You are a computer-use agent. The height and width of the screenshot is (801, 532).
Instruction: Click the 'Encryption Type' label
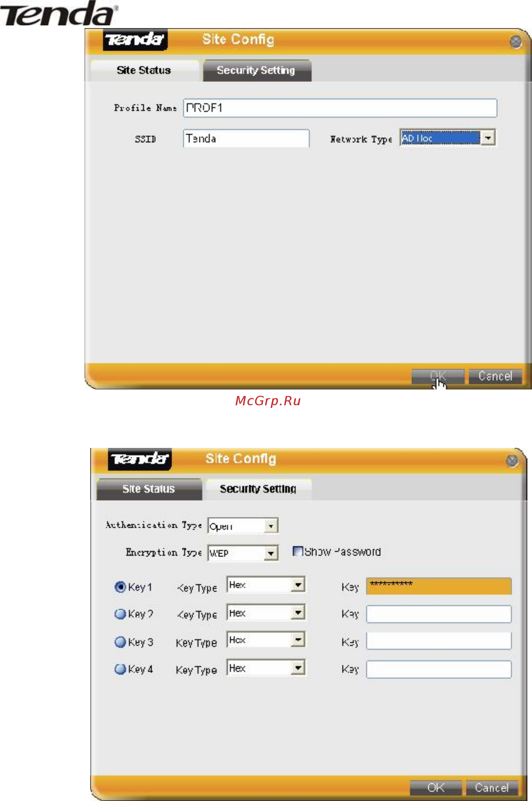164,552
